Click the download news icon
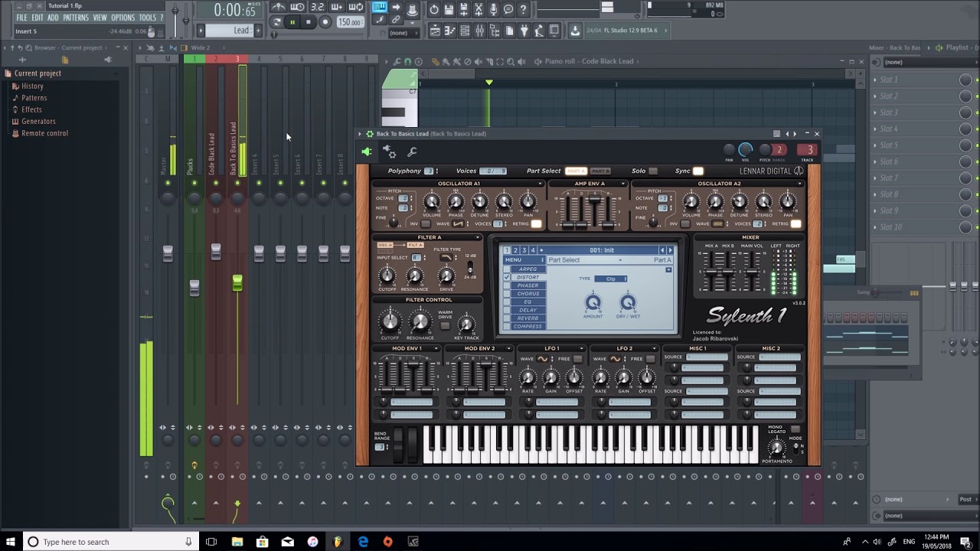980x551 pixels. click(x=575, y=31)
